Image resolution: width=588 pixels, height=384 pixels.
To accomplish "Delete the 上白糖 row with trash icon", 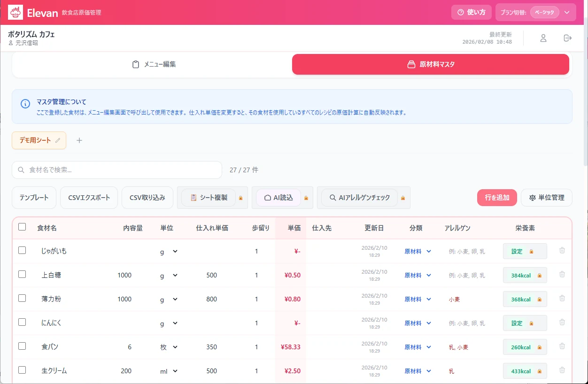I will click(562, 275).
